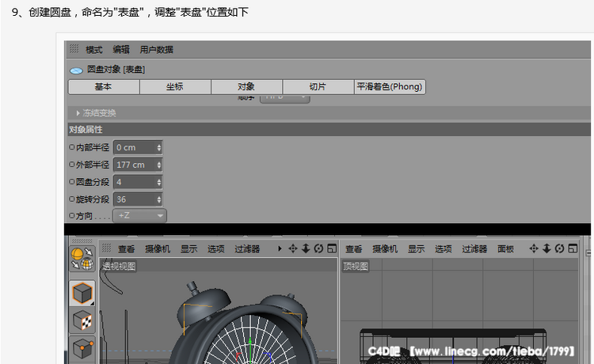The width and height of the screenshot is (594, 364).
Task: Click the 透视视图 viewport label
Action: pyautogui.click(x=119, y=267)
